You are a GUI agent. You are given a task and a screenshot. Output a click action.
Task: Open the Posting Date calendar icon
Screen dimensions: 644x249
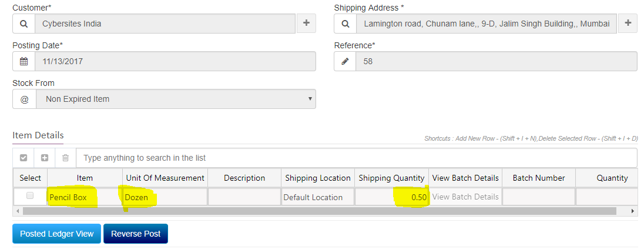pos(24,61)
